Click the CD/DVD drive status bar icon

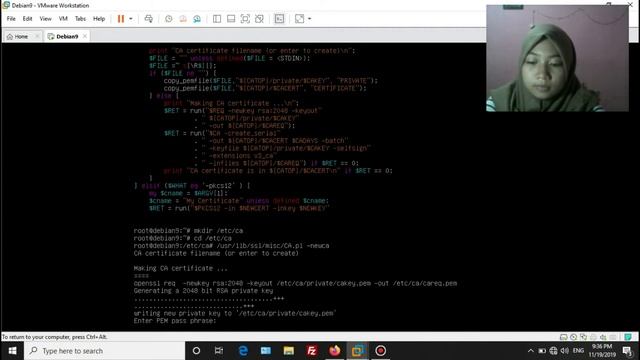tap(573, 337)
